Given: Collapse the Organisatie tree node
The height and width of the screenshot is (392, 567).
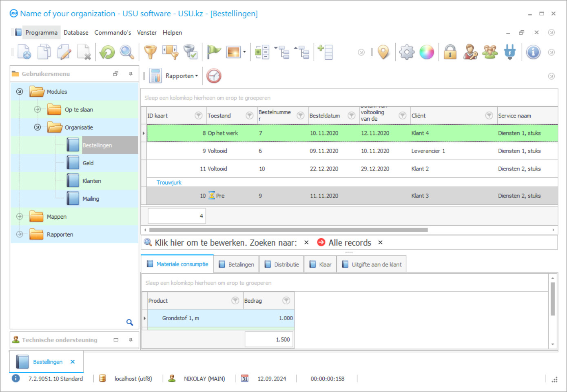Looking at the screenshot, I should [38, 127].
